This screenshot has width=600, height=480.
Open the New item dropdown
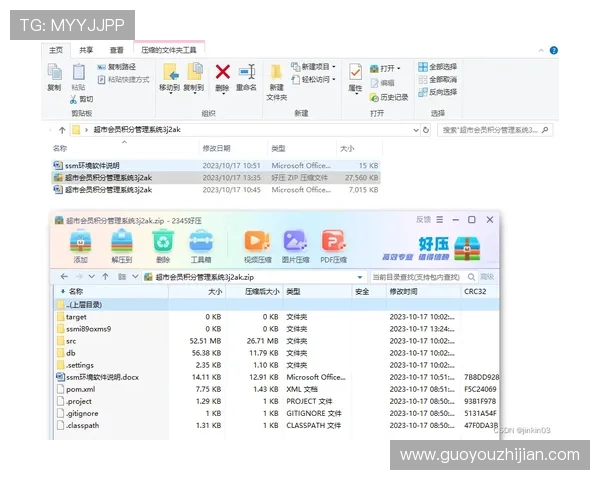(313, 67)
